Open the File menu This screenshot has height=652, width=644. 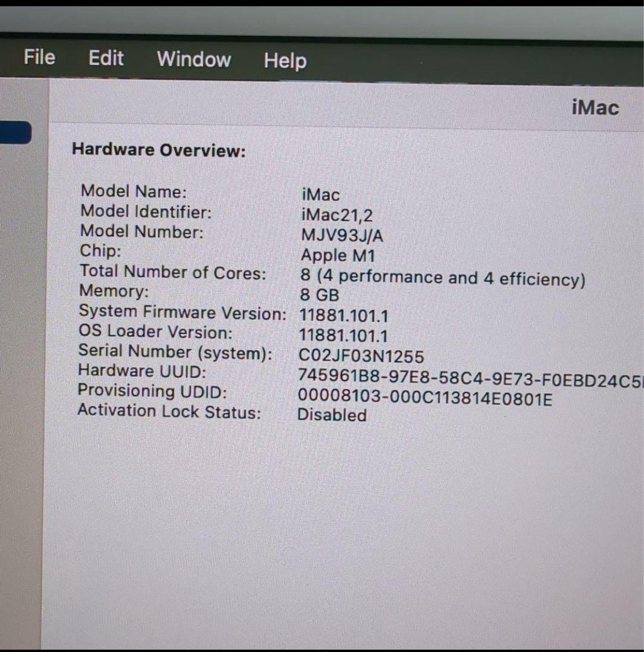pyautogui.click(x=39, y=58)
